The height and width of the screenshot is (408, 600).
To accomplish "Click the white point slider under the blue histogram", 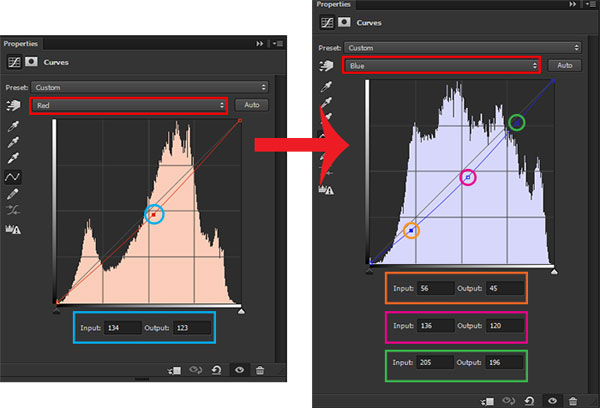I will (x=555, y=268).
